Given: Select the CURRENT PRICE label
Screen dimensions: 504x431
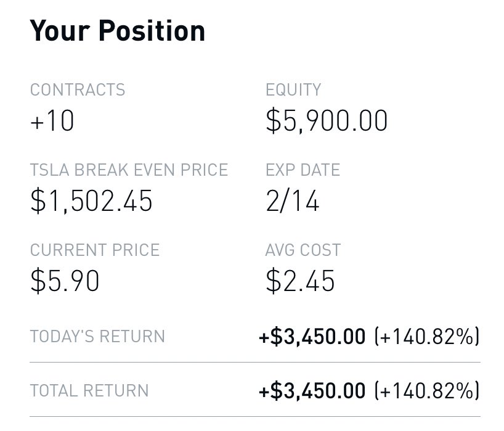Looking at the screenshot, I should point(95,250).
